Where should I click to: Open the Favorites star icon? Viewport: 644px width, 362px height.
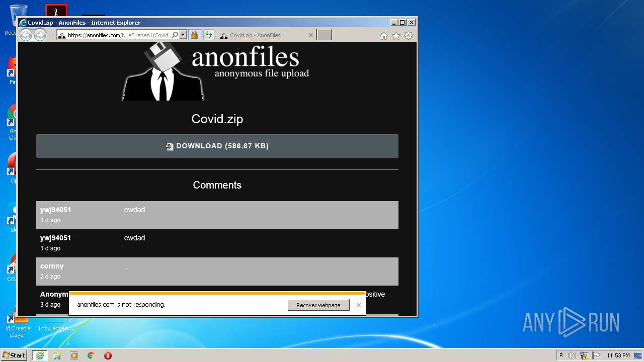(396, 36)
